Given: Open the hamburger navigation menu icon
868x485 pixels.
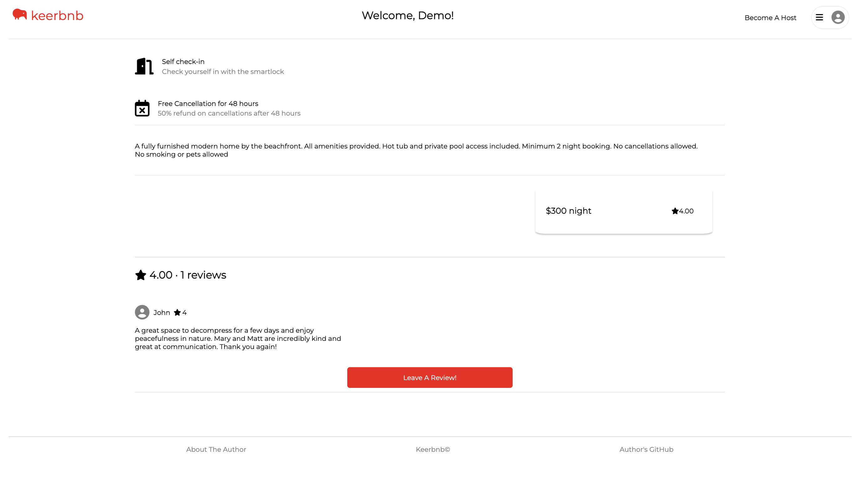Looking at the screenshot, I should (819, 17).
